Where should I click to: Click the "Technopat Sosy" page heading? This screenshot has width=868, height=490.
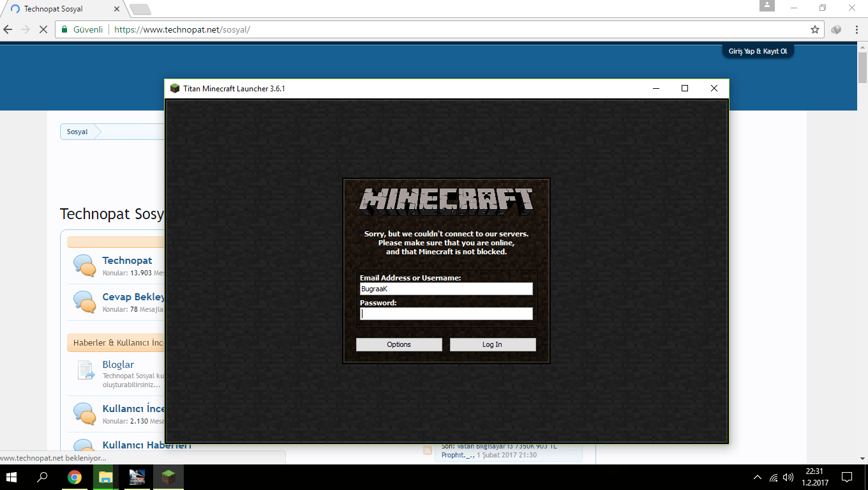coord(112,213)
